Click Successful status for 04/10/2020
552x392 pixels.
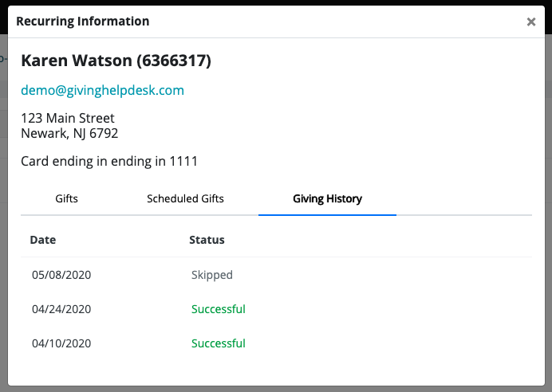click(x=219, y=343)
